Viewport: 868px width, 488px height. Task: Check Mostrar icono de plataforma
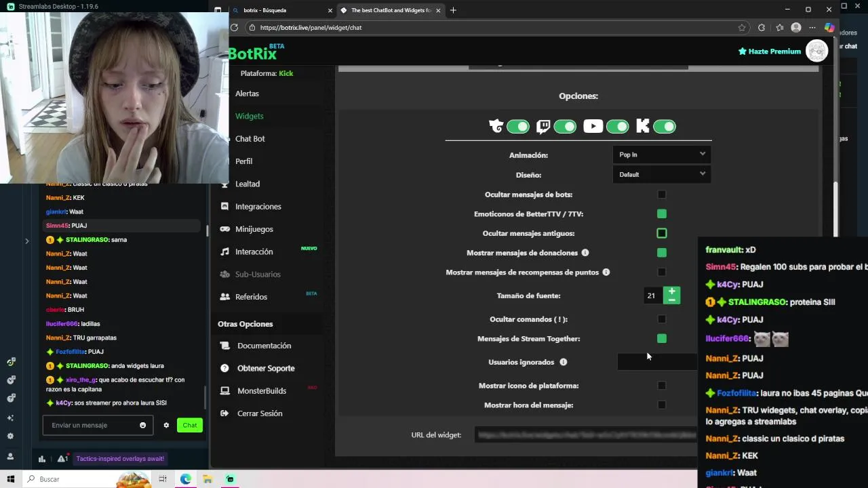point(662,386)
